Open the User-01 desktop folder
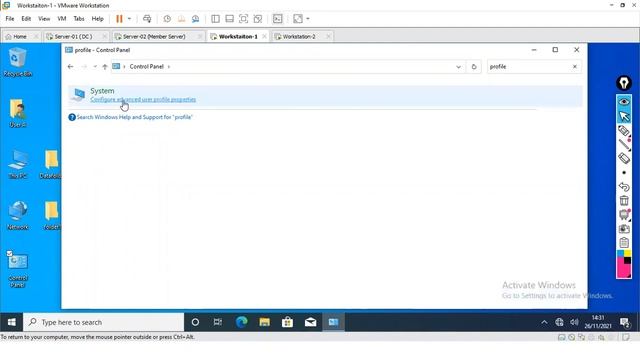 (x=18, y=113)
